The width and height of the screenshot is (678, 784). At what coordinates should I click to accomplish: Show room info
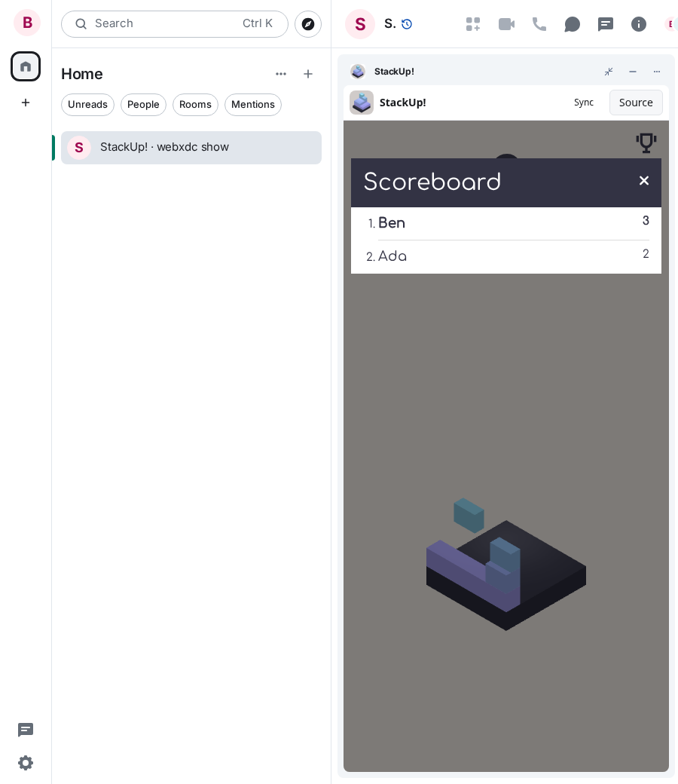point(639,24)
